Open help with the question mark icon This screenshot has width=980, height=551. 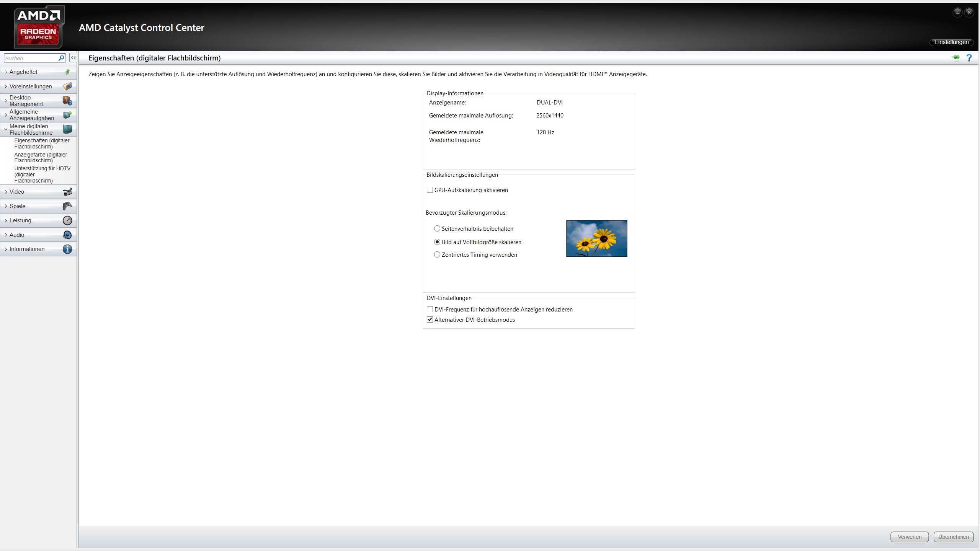969,58
